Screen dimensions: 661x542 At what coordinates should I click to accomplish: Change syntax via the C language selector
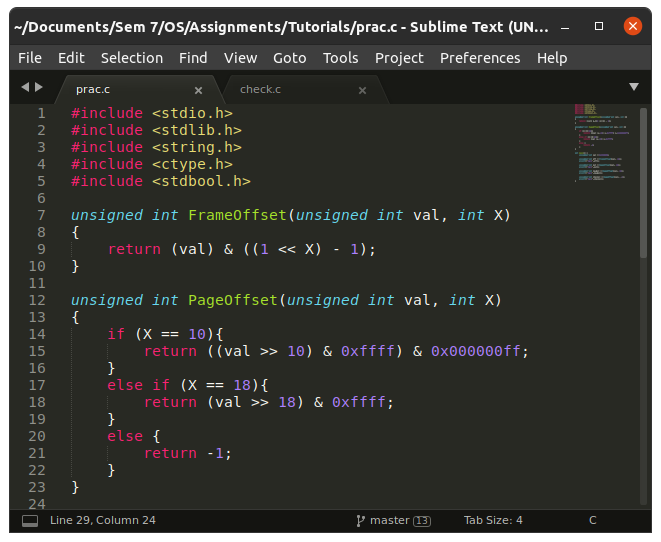pyautogui.click(x=592, y=520)
